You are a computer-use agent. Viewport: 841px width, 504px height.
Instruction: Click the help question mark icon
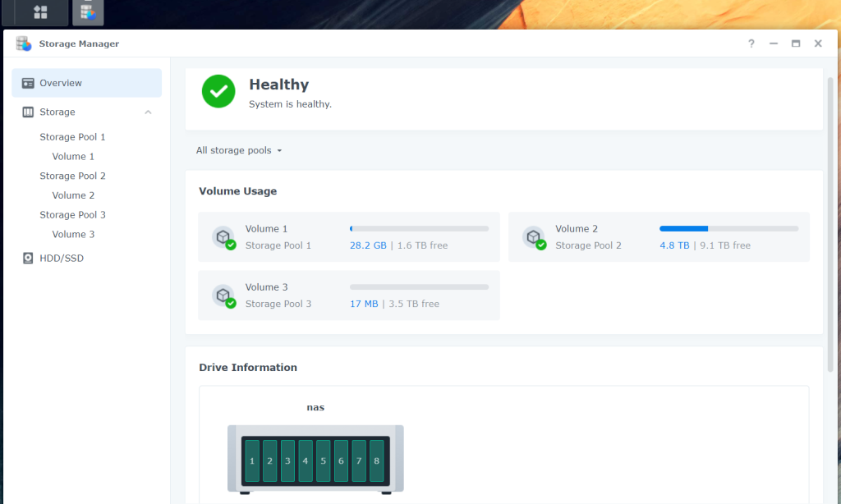pyautogui.click(x=751, y=44)
